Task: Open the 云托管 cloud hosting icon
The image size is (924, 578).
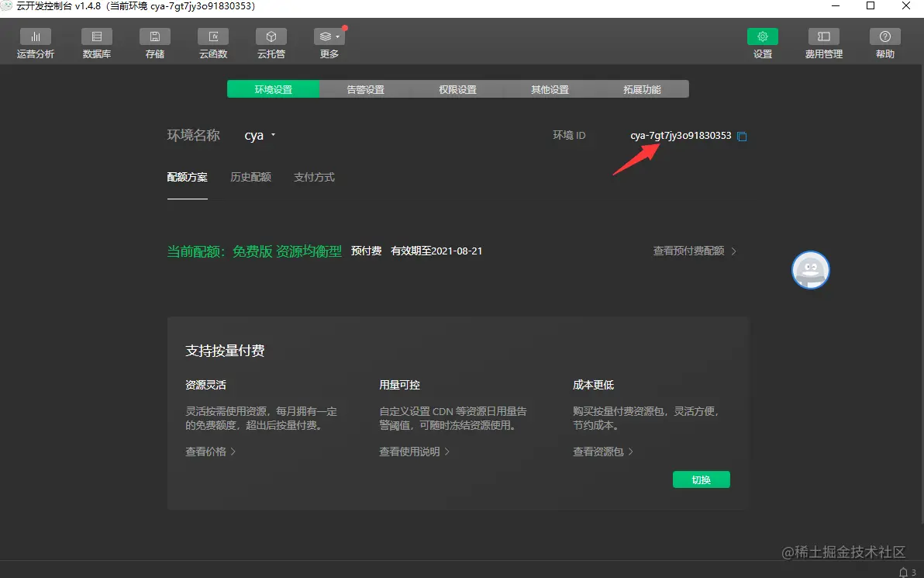Action: pos(271,43)
